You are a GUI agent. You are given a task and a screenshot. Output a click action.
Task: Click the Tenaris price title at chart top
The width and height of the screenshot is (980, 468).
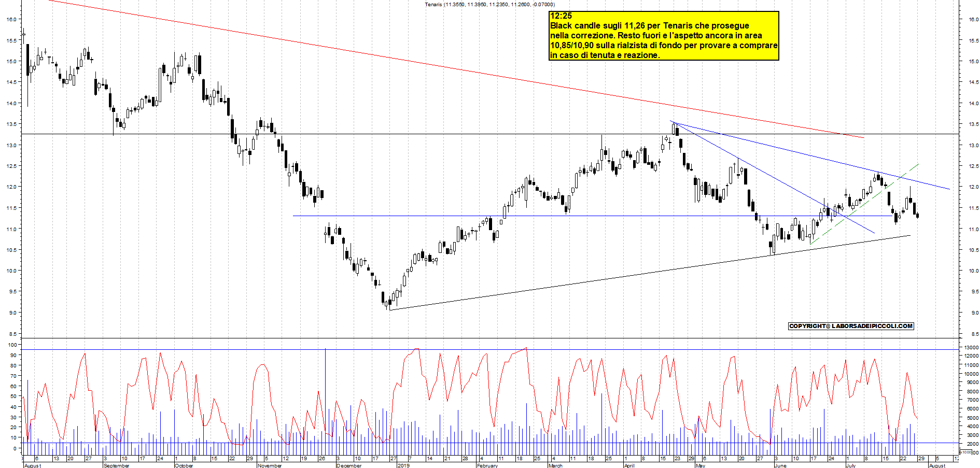[x=489, y=5]
